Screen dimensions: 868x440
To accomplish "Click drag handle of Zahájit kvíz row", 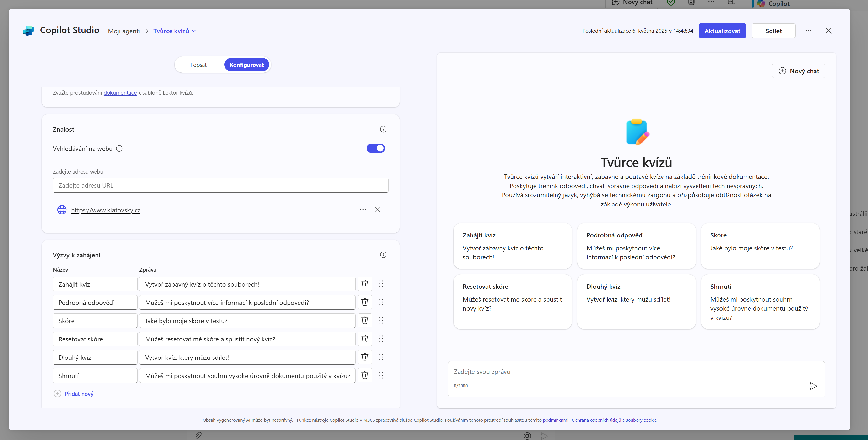I will (x=381, y=284).
